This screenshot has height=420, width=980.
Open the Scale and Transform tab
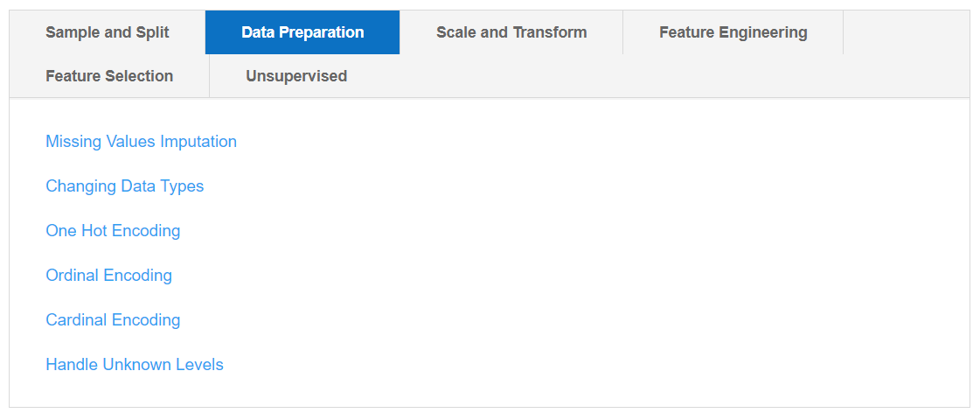(511, 32)
